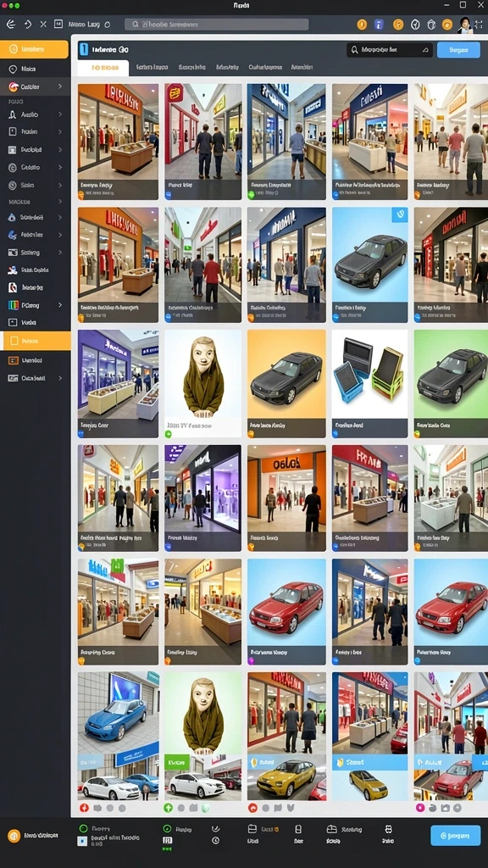
Task: Expand the chevron beside the orange swirl item
Action: [60, 87]
